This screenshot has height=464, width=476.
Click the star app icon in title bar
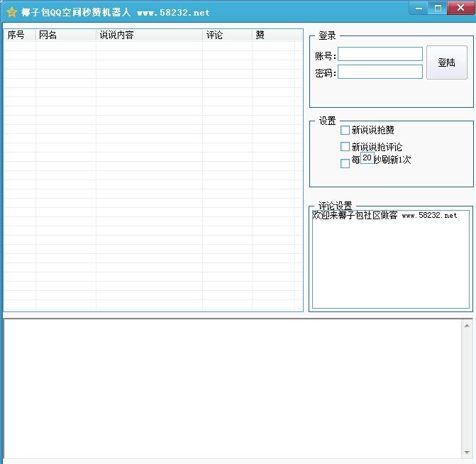[x=11, y=13]
